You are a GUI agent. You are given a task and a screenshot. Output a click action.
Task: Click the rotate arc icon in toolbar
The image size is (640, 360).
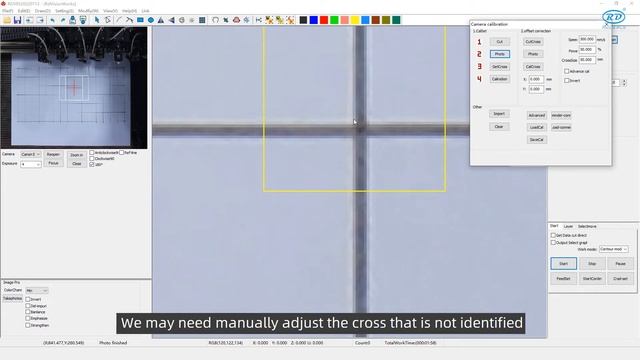tap(215, 20)
